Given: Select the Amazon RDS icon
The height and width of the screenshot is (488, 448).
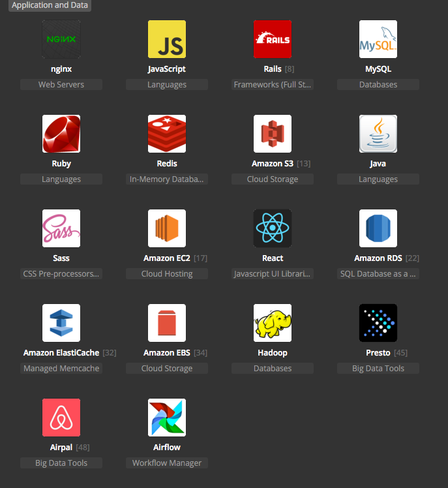Looking at the screenshot, I should point(378,228).
